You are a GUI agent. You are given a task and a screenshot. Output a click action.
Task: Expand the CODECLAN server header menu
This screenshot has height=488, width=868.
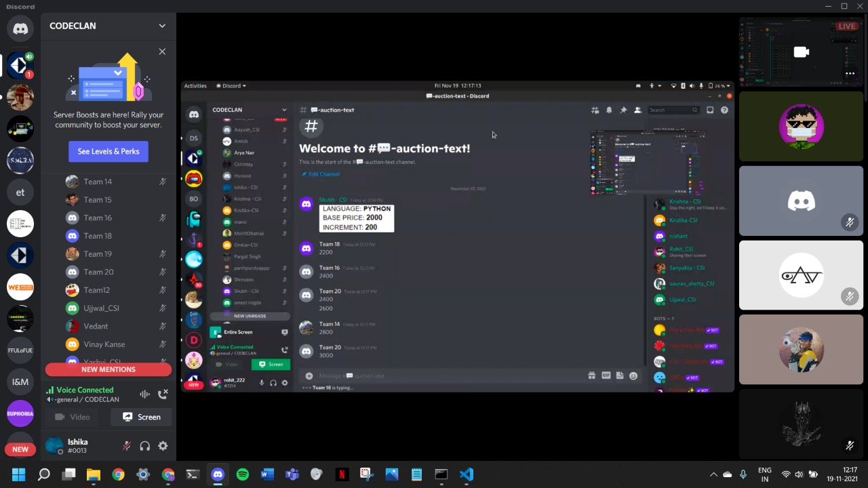pyautogui.click(x=108, y=26)
